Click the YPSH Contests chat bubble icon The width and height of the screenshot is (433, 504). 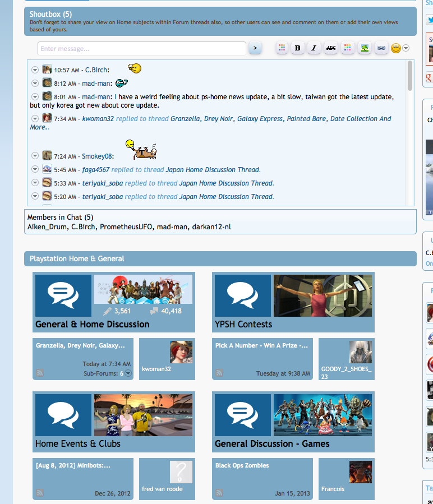[243, 295]
